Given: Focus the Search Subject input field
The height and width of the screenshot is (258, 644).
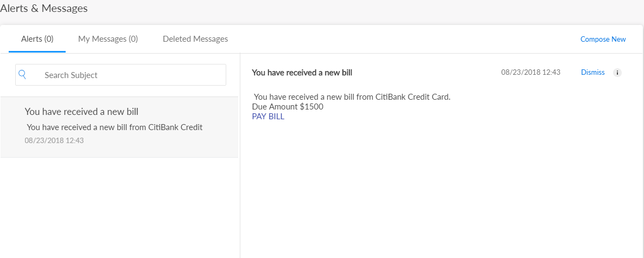Looking at the screenshot, I should coord(130,75).
